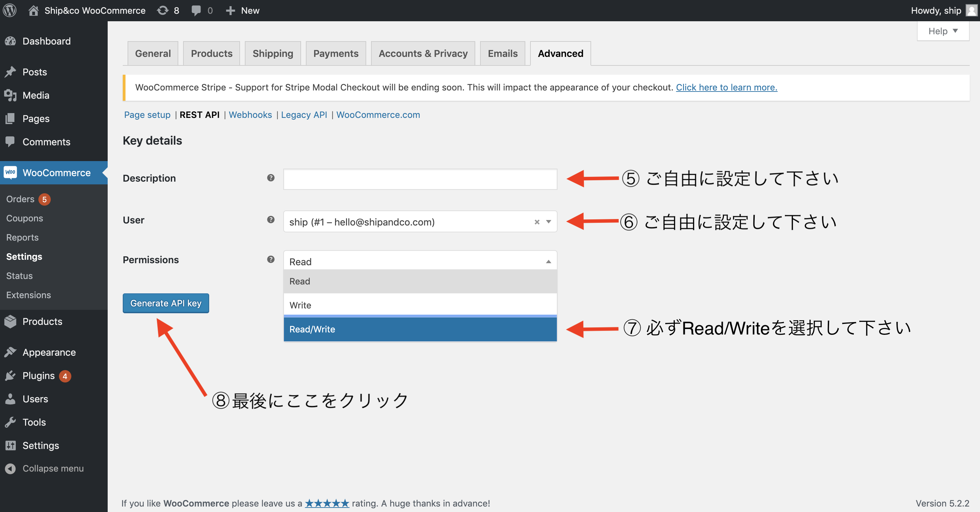Clear the selected user with the x icon
This screenshot has width=980, height=512.
click(537, 222)
